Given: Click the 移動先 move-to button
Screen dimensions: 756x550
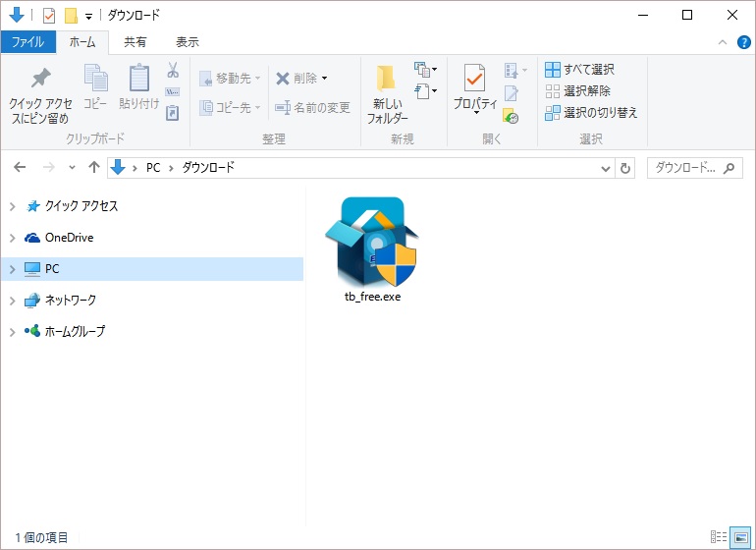Looking at the screenshot, I should click(230, 79).
